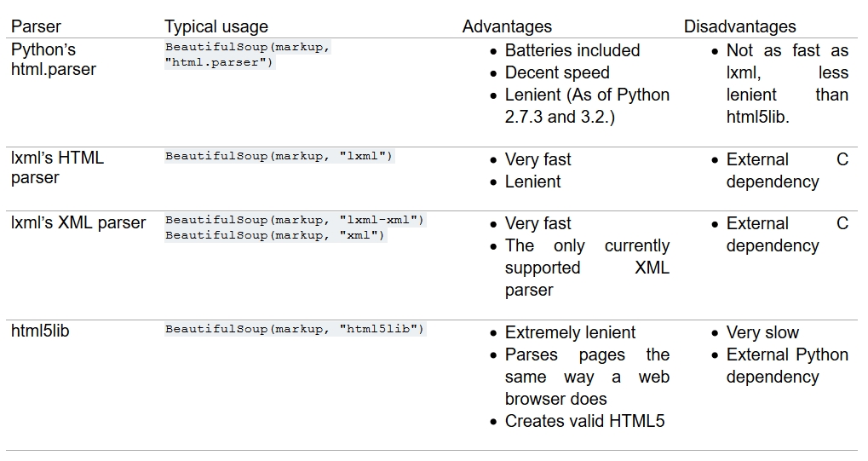Click the BeautifulSoup(markup, "html5lib") code snippet
Image resolution: width=868 pixels, height=461 pixels.
click(x=295, y=329)
